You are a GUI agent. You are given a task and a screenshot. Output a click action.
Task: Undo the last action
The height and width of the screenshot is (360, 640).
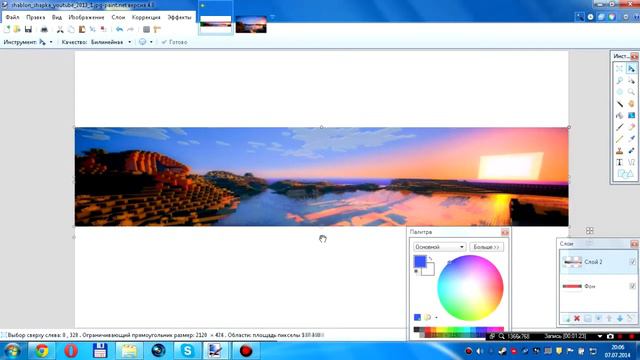[x=119, y=29]
